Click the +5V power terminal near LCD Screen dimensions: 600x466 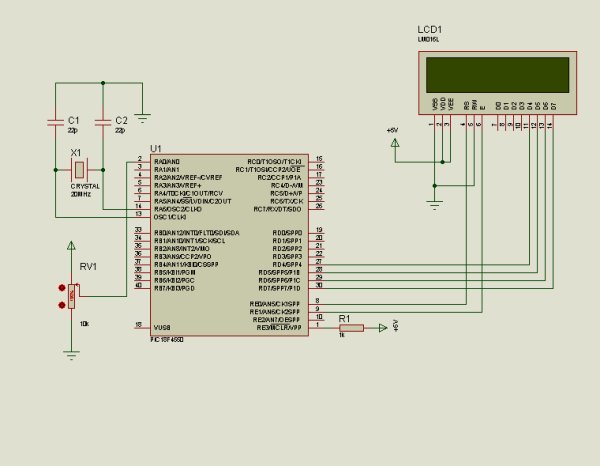click(395, 143)
